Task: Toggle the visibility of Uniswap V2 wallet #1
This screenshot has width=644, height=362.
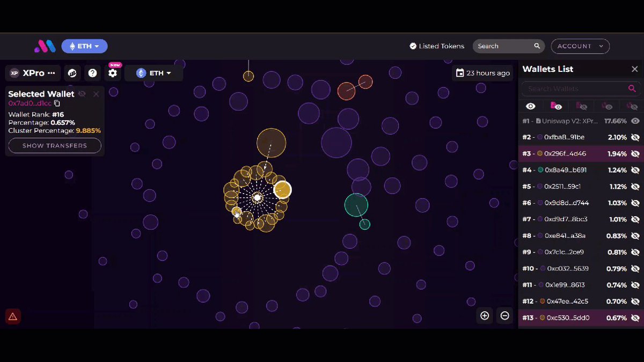Action: (x=635, y=121)
